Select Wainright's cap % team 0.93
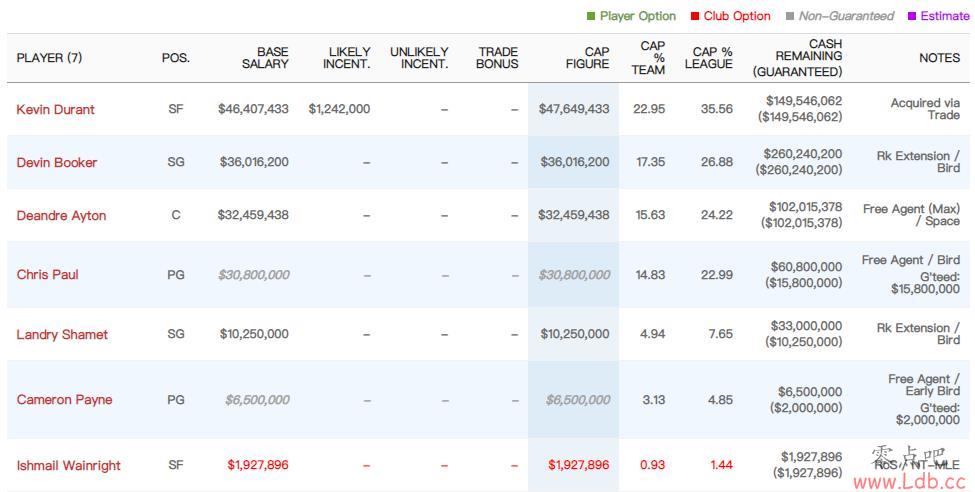Image resolution: width=975 pixels, height=492 pixels. 653,465
